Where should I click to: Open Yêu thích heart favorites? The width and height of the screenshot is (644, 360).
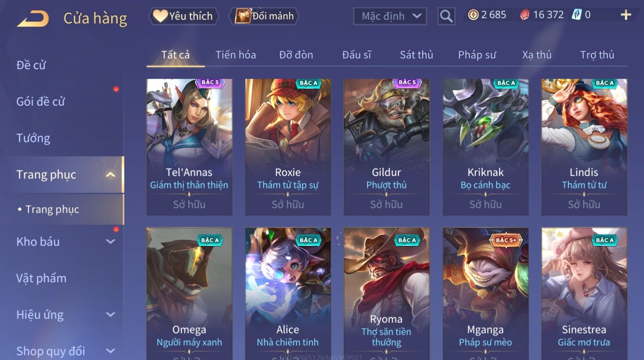click(183, 16)
